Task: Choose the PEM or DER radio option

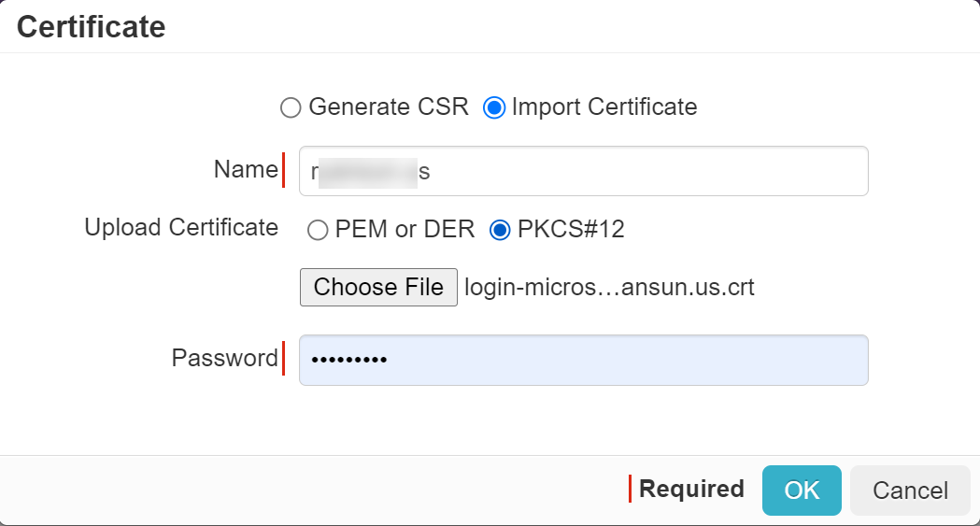Action: pos(318,230)
